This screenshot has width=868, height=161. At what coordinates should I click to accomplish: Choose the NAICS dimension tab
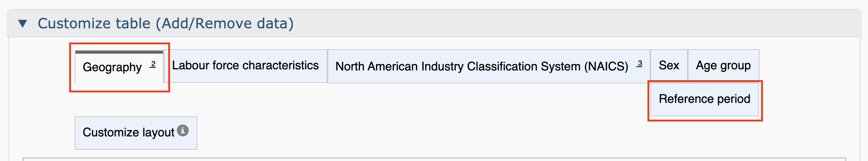point(489,66)
